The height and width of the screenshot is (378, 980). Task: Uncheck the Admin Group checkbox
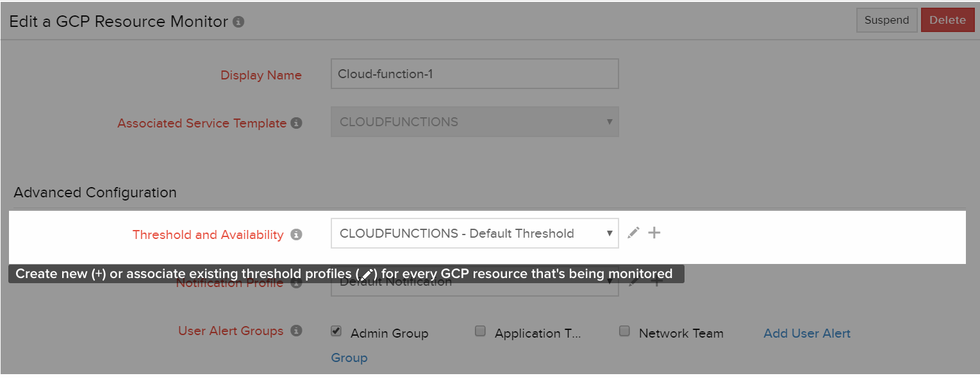tap(336, 331)
